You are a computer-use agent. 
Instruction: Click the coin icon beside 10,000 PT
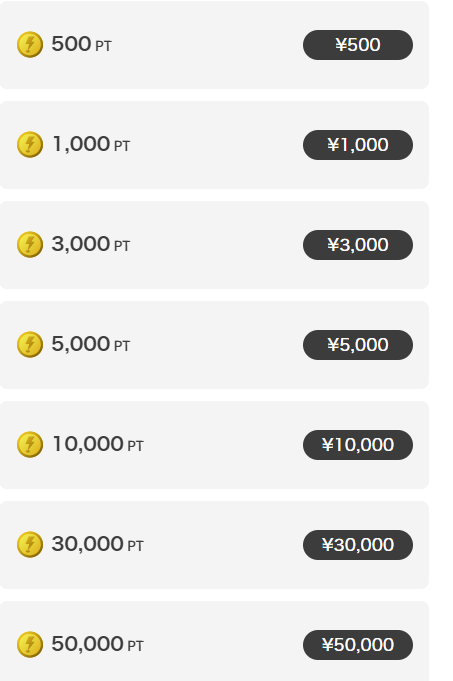(x=30, y=444)
